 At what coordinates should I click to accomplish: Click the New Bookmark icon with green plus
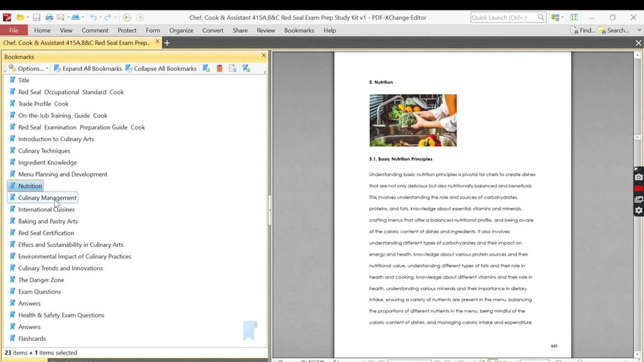click(206, 68)
